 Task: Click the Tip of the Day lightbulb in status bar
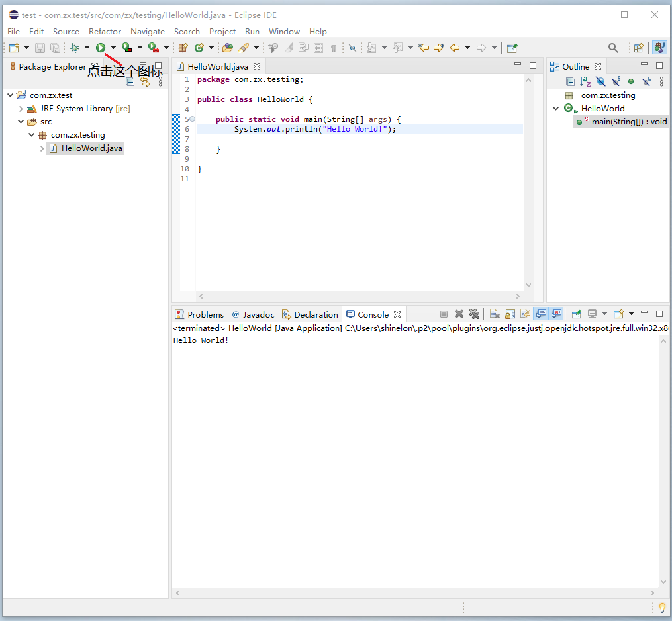(662, 607)
